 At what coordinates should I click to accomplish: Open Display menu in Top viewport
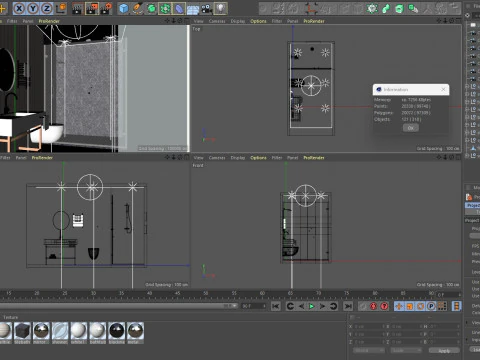238,21
